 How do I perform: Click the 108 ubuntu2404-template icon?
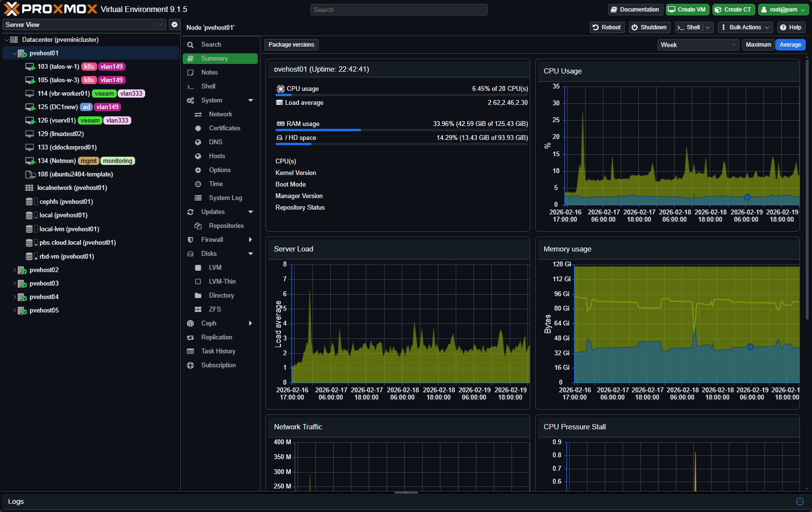30,175
